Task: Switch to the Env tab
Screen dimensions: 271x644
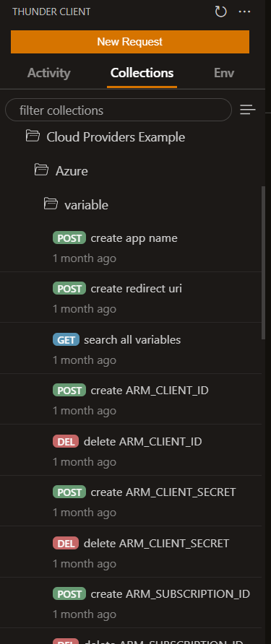Action: (224, 73)
